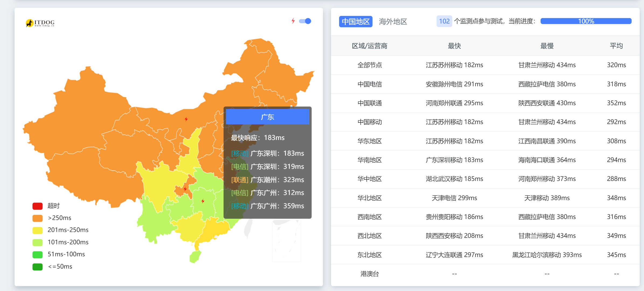Image resolution: width=644 pixels, height=291 pixels.
Task: Click the 区域/运营商 column header
Action: coord(370,46)
